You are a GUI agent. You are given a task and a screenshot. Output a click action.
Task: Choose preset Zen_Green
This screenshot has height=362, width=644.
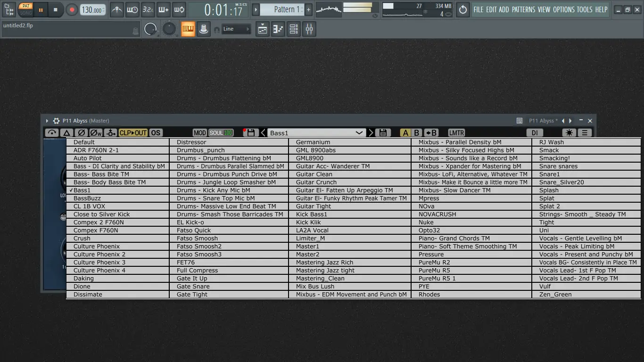(586, 294)
